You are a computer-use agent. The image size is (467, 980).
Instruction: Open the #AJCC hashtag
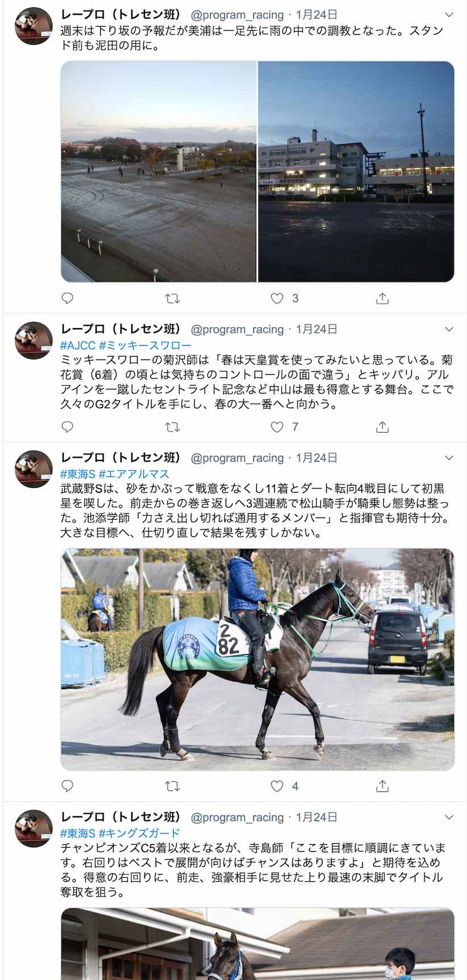click(78, 345)
